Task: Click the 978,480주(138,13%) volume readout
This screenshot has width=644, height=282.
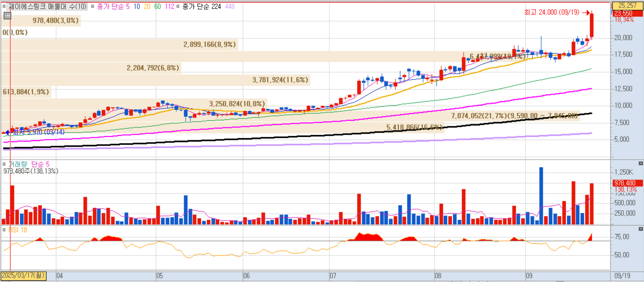Action: point(31,171)
